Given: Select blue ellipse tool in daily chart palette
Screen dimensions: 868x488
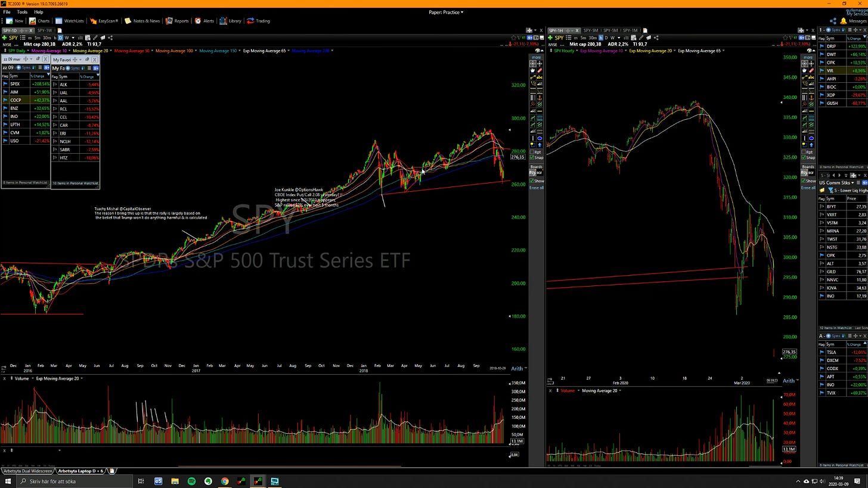Looking at the screenshot, I should point(540,138).
